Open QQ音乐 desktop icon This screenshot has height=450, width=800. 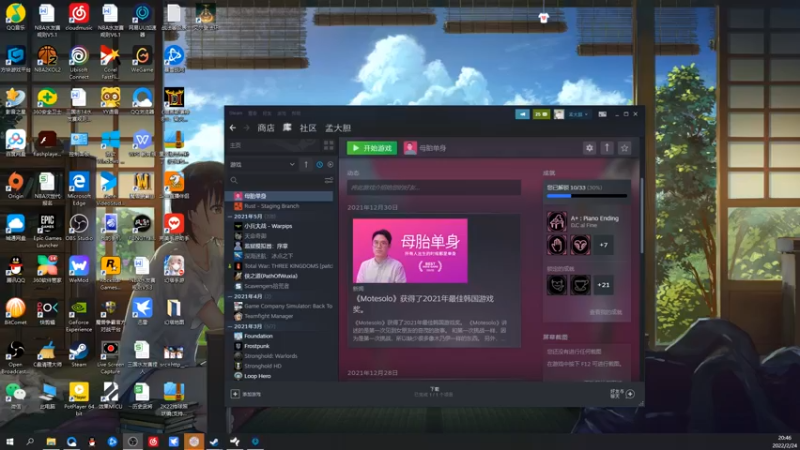15,18
